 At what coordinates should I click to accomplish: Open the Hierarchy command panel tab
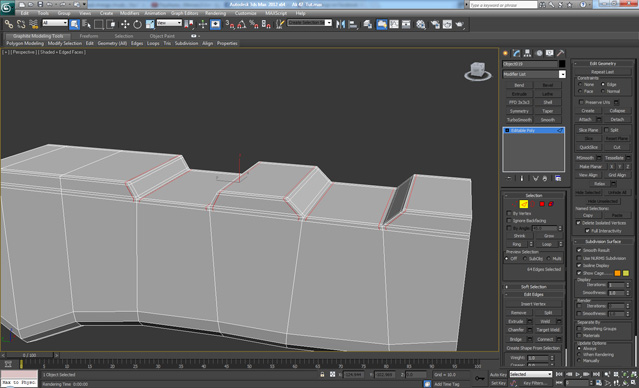[528, 53]
